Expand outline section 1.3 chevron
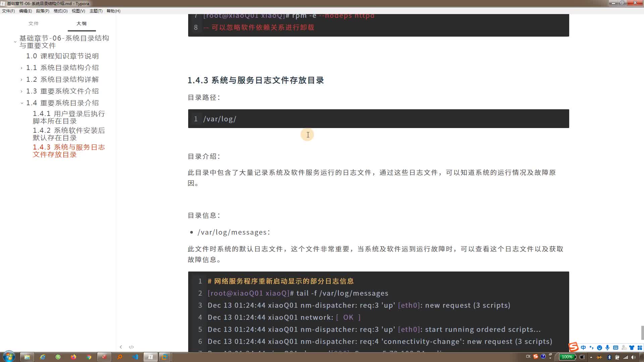The height and width of the screenshot is (362, 644). pyautogui.click(x=21, y=92)
